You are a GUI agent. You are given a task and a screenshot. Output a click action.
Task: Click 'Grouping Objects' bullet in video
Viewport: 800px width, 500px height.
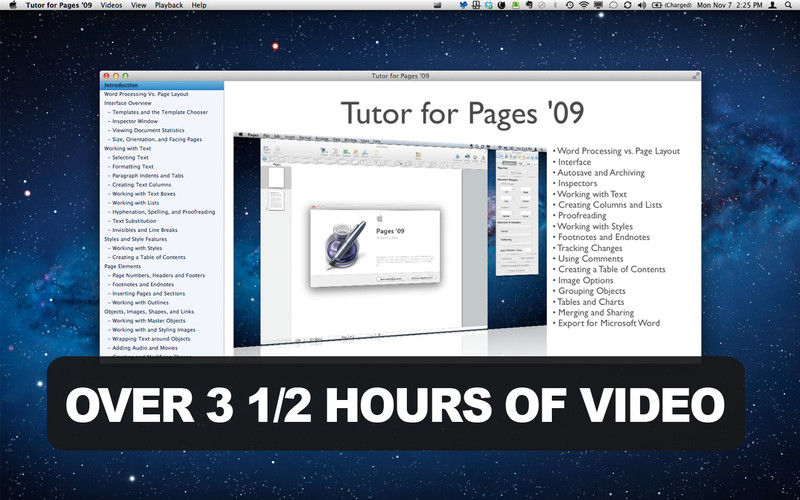tap(591, 291)
